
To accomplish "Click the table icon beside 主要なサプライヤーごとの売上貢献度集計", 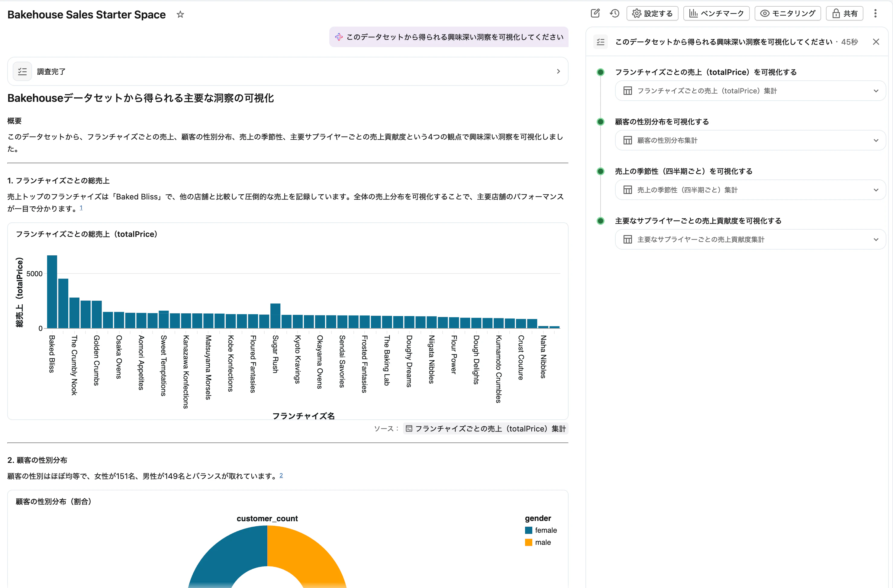I will (x=628, y=239).
